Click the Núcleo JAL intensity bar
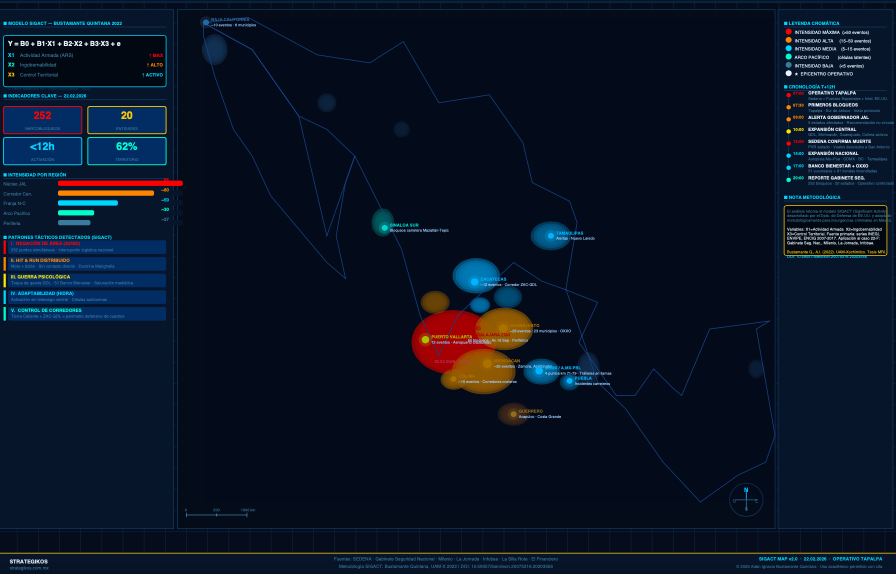This screenshot has height=574, width=896. tap(120, 183)
